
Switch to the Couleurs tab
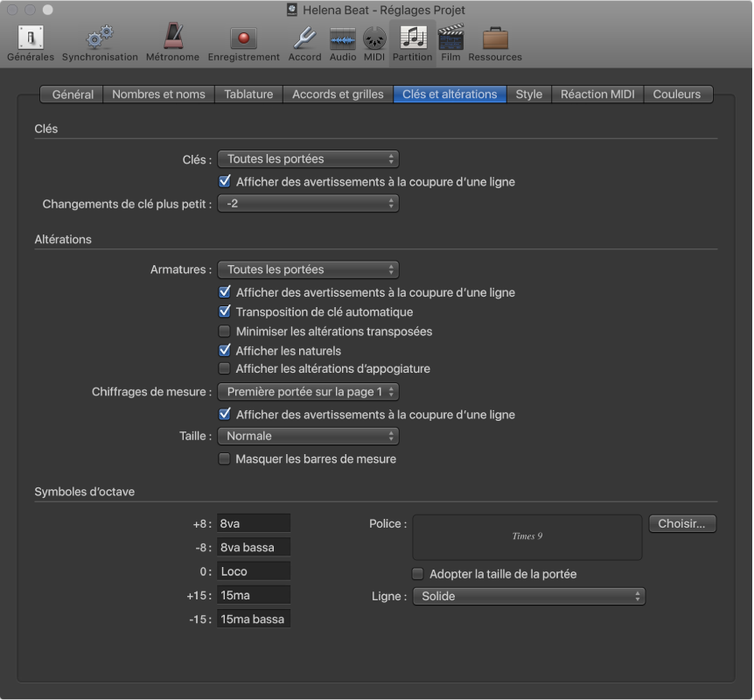(x=677, y=94)
